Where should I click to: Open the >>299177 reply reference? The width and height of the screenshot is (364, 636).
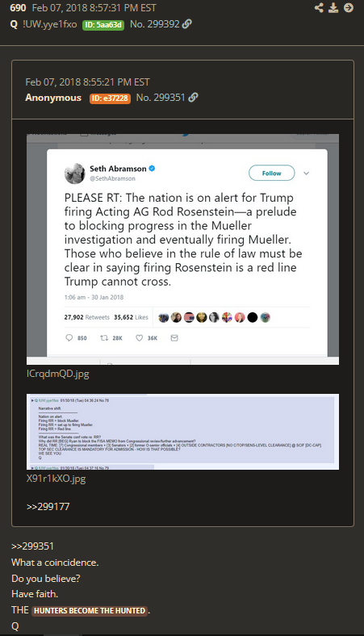48,507
